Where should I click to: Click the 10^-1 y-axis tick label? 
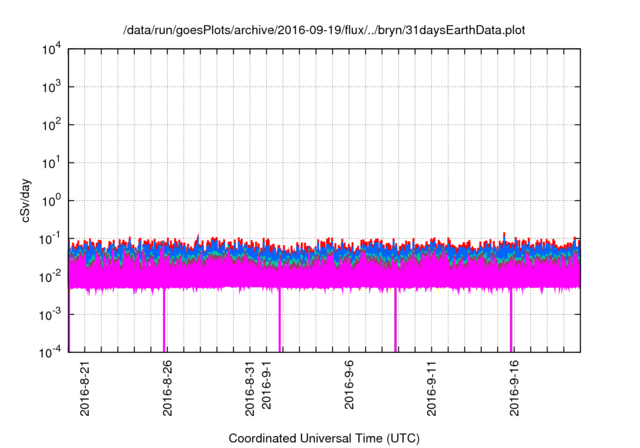49,238
